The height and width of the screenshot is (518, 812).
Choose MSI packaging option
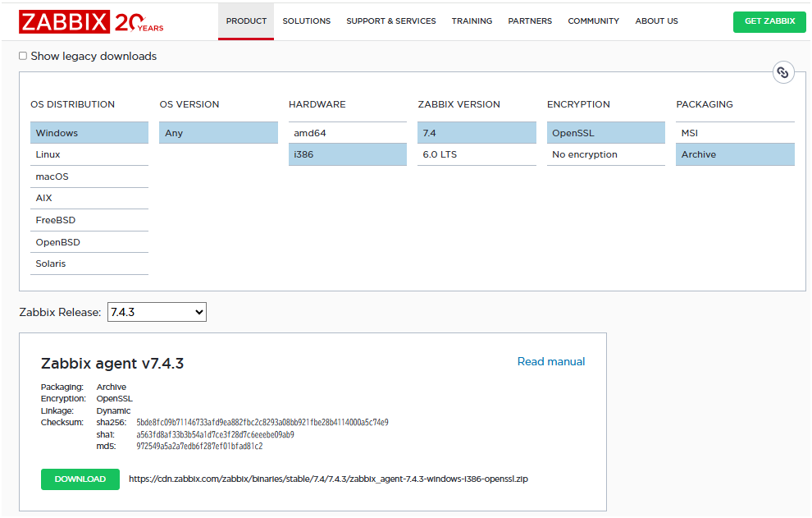pyautogui.click(x=690, y=133)
